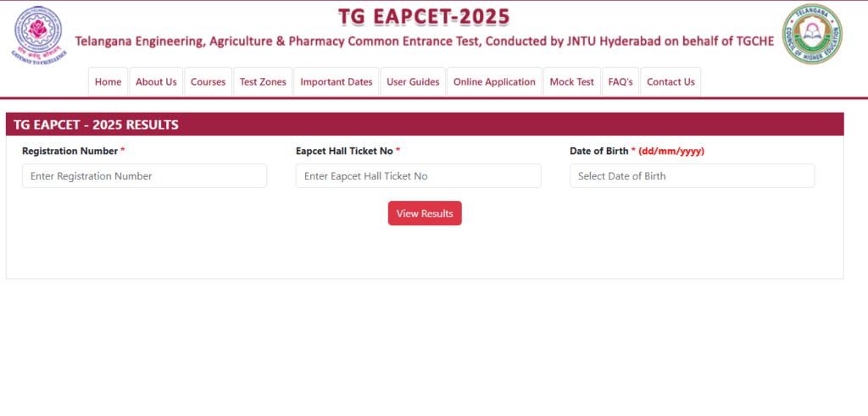Go to Contact Us
This screenshot has width=868, height=416.
click(670, 82)
